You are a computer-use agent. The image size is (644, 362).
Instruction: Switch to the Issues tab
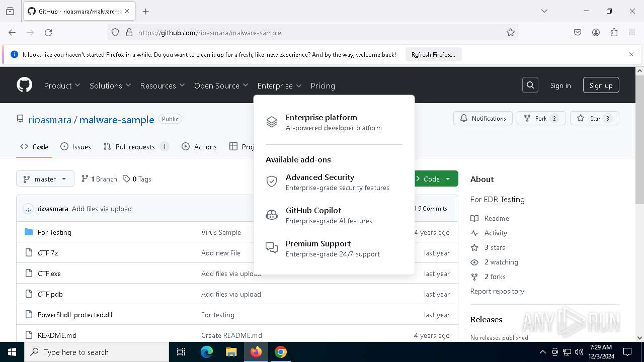[x=75, y=147]
